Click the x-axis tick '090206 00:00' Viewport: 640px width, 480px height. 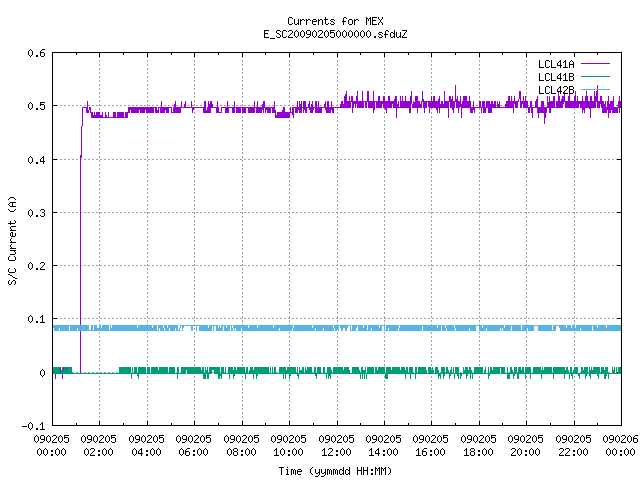[x=620, y=445]
